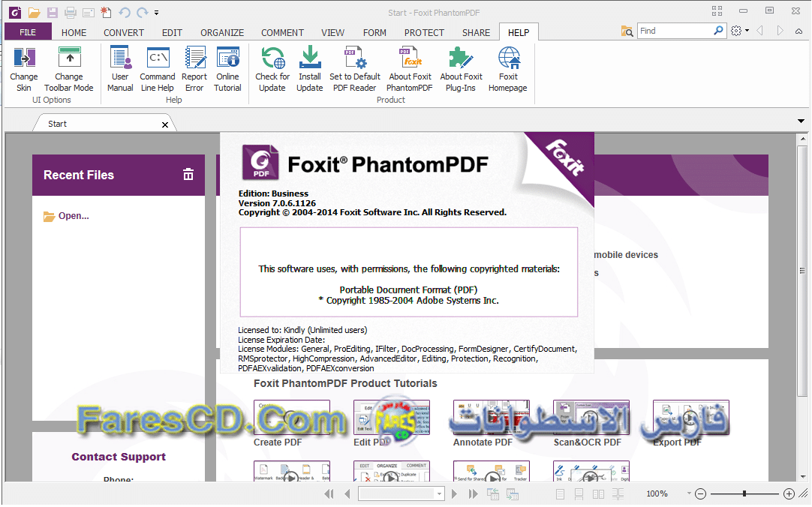Close the Start document tab

tap(164, 124)
